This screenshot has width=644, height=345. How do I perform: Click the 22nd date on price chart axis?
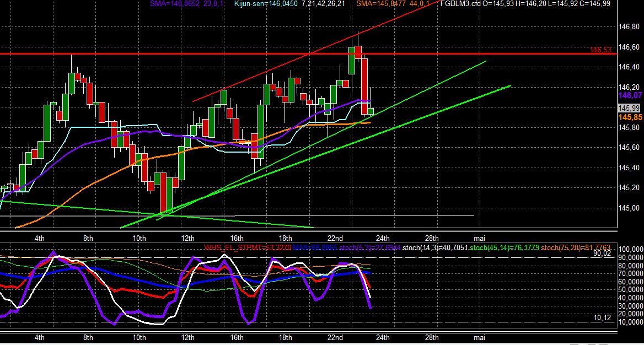click(335, 238)
